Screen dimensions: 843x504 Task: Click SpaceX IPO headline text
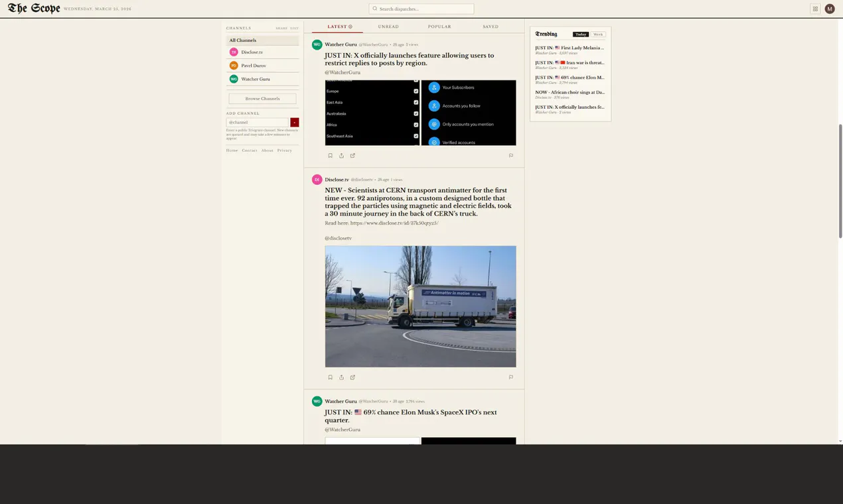[411, 416]
